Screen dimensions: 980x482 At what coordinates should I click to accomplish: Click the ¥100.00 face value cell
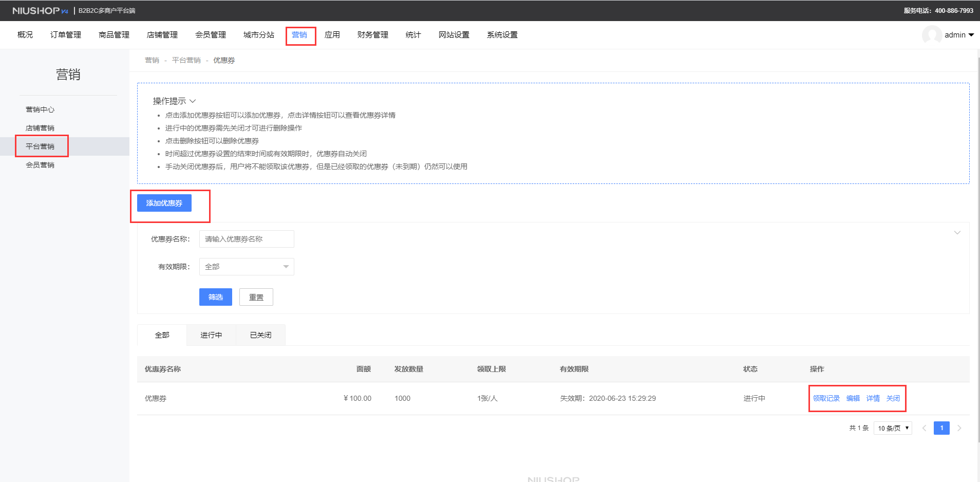357,398
